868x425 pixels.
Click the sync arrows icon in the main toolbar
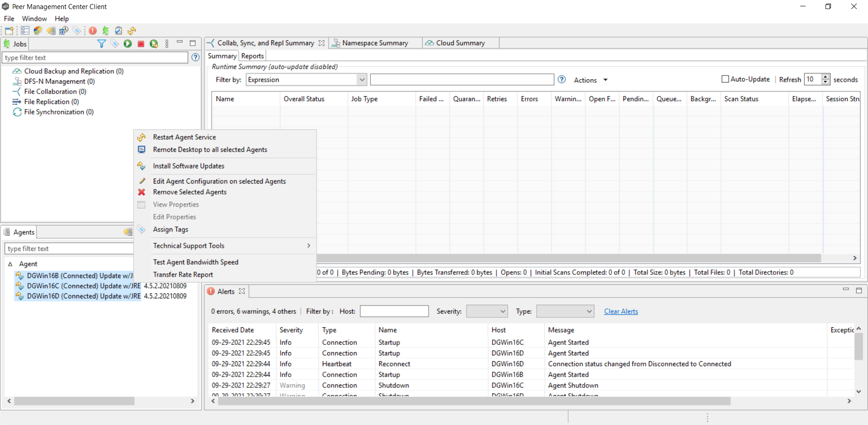click(132, 30)
